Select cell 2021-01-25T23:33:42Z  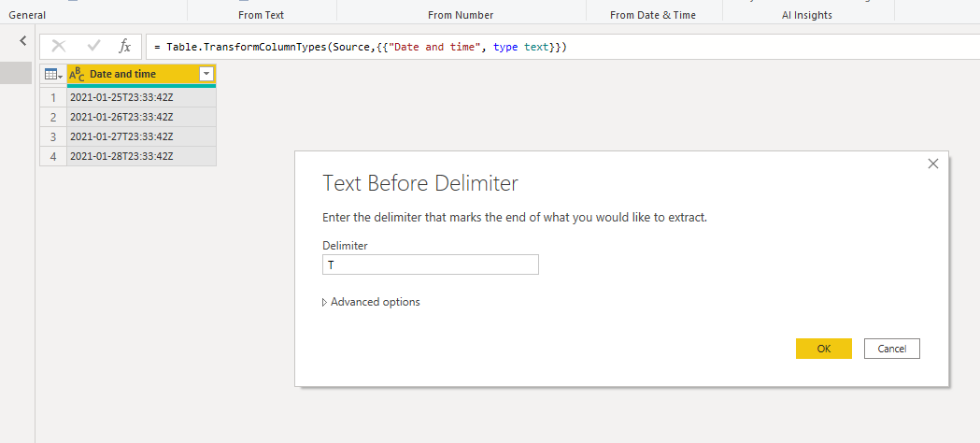(x=141, y=97)
